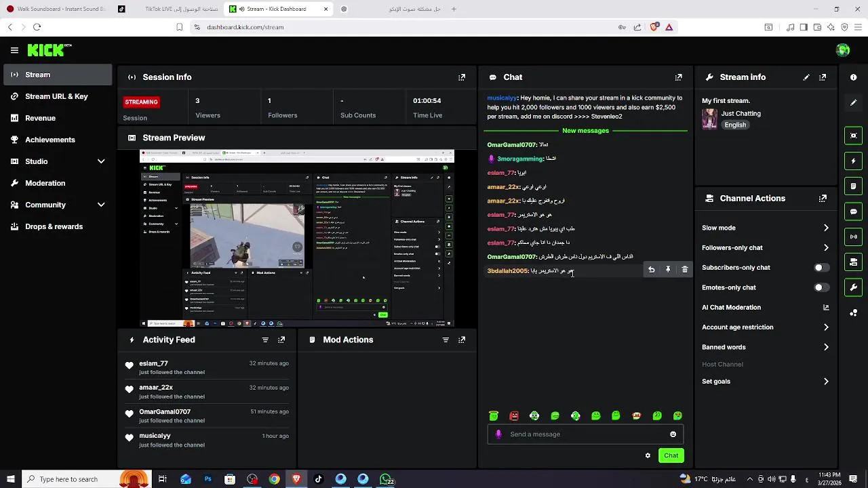Click the pencil icon in right rail
This screenshot has width=868, height=488.
pyautogui.click(x=854, y=102)
